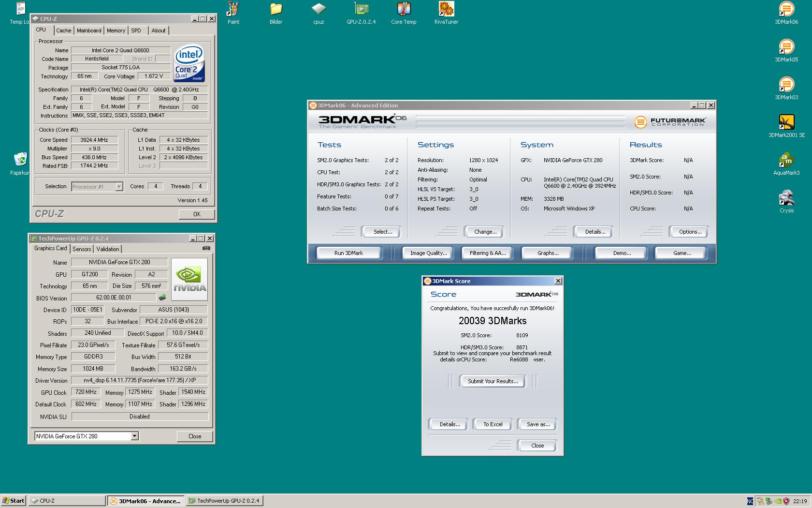This screenshot has height=508, width=812.
Task: Click Close button in 3DMark Score dialog
Action: click(537, 446)
